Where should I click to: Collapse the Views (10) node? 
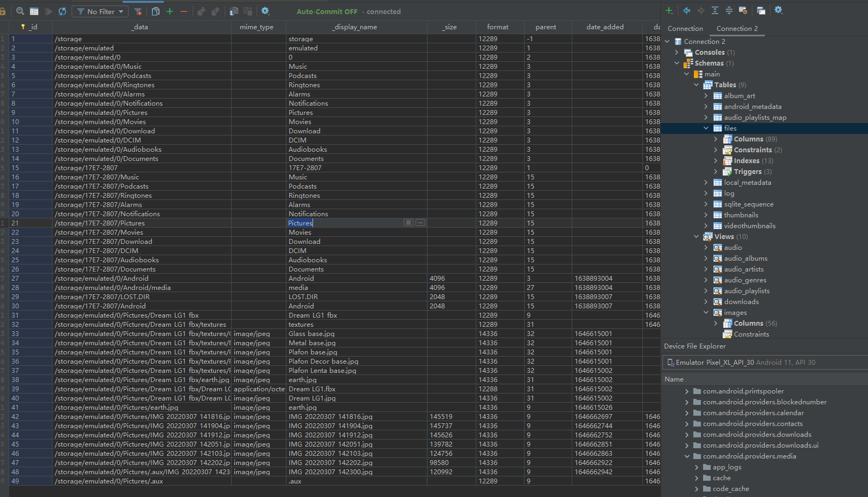click(x=697, y=237)
